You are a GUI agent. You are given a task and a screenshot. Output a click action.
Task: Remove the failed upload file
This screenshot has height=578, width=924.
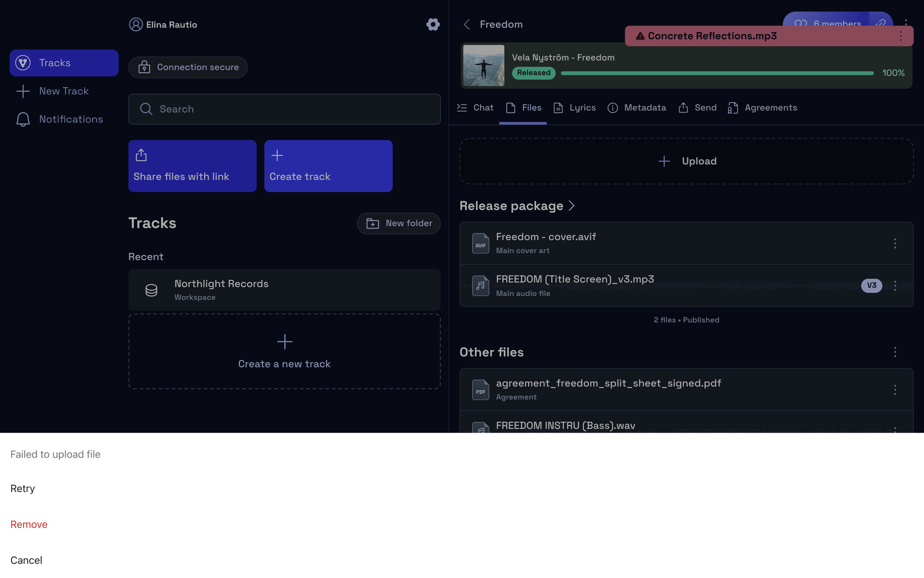point(29,525)
